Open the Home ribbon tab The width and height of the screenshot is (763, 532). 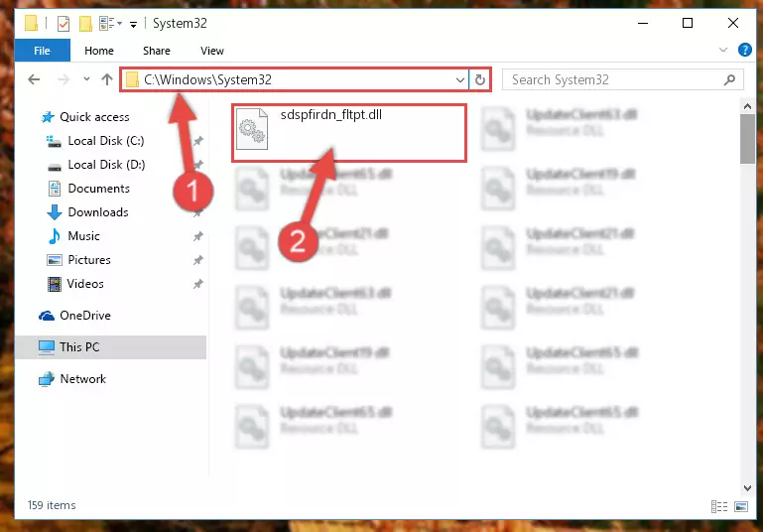(99, 51)
